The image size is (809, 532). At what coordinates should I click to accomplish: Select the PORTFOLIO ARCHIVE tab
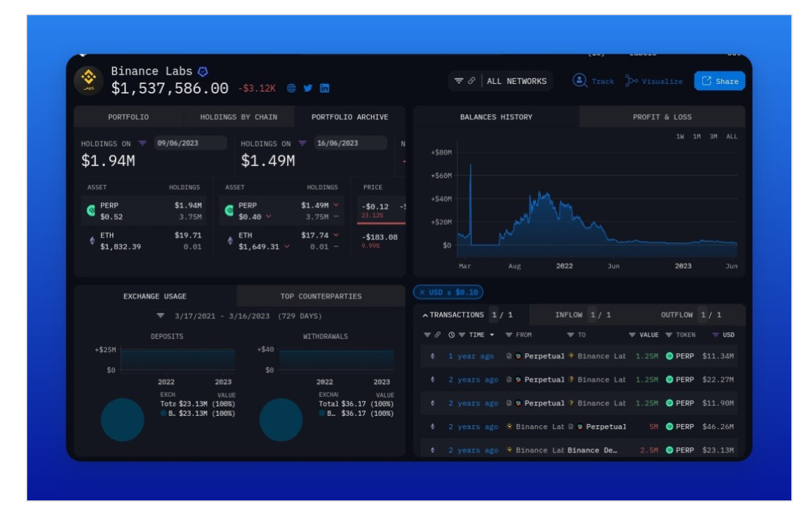(x=350, y=117)
